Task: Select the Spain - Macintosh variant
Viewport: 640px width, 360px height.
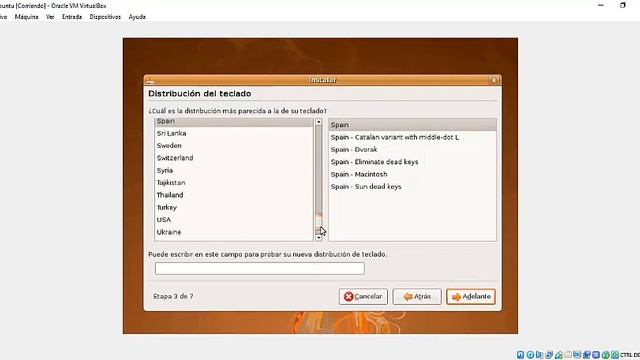Action: coord(413,174)
